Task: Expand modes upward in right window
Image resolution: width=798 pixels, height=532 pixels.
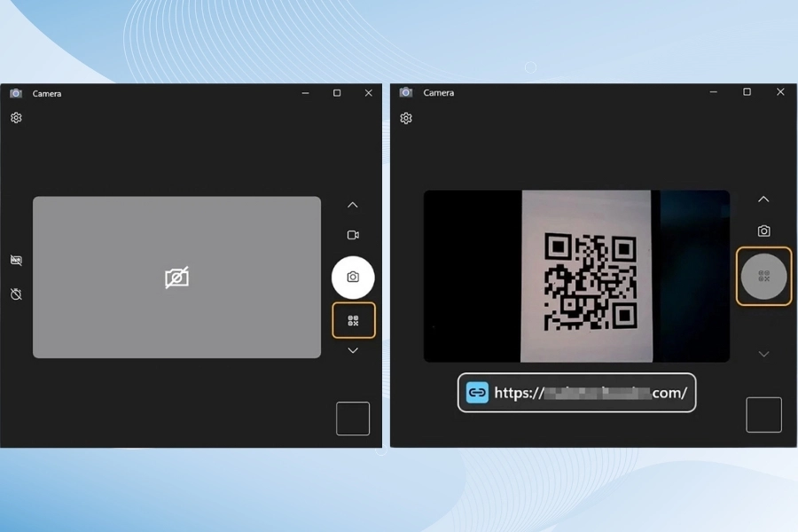Action: 763,199
